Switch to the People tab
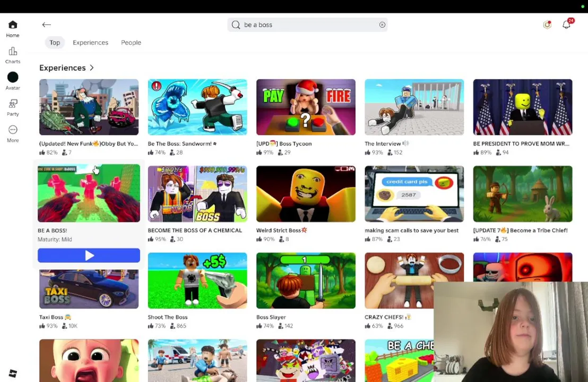This screenshot has height=382, width=588. (131, 42)
